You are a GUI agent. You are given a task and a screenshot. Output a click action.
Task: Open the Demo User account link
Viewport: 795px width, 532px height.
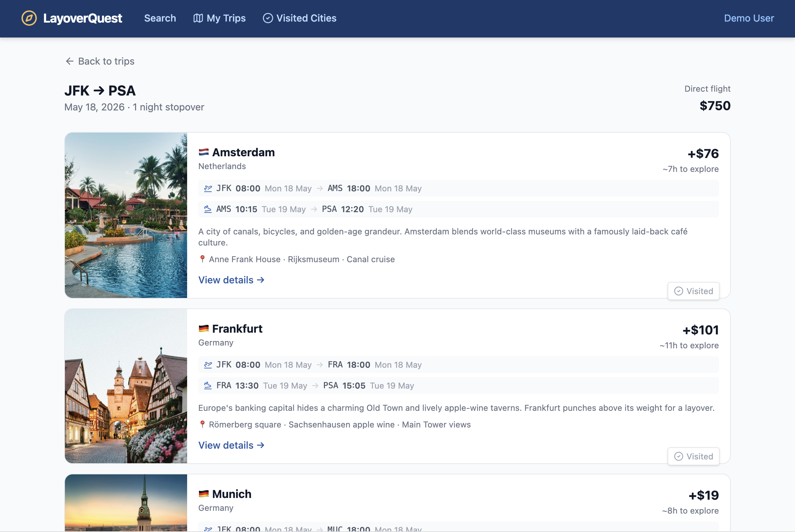(749, 18)
